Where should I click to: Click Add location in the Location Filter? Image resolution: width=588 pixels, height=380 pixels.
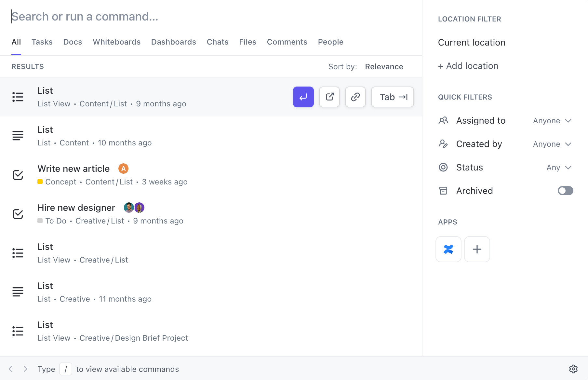click(x=468, y=66)
